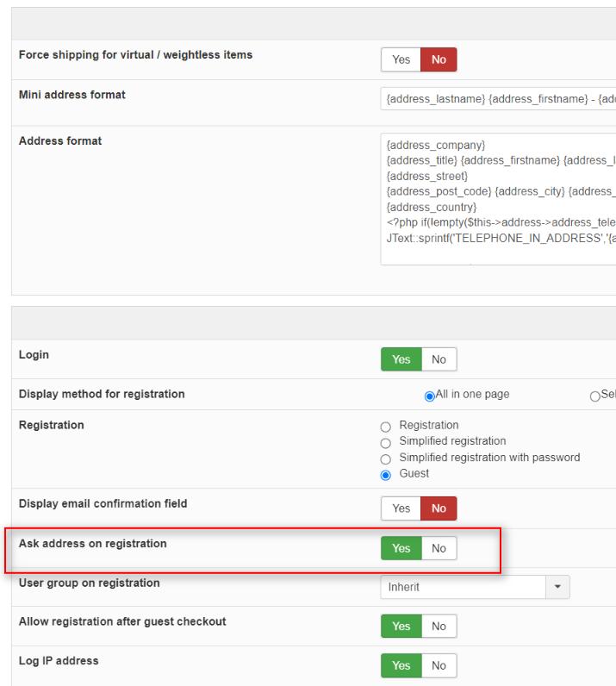Choose Simplified registration with password option
The height and width of the screenshot is (686, 616).
386,458
